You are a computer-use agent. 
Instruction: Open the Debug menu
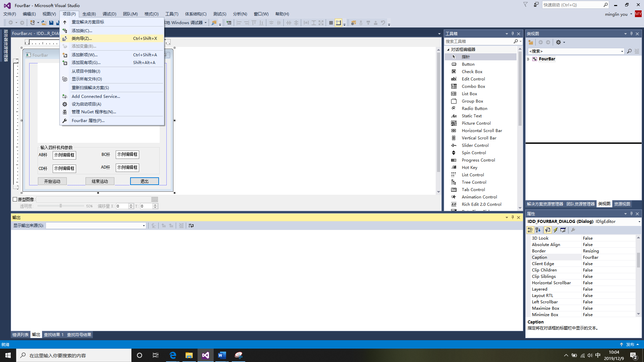(109, 14)
